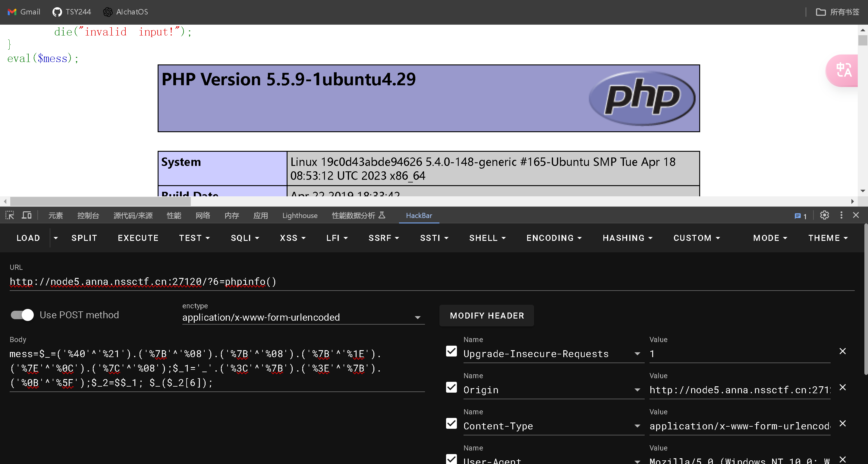Image resolution: width=868 pixels, height=464 pixels.
Task: Open DevTools three-dot more options menu
Action: 841,216
